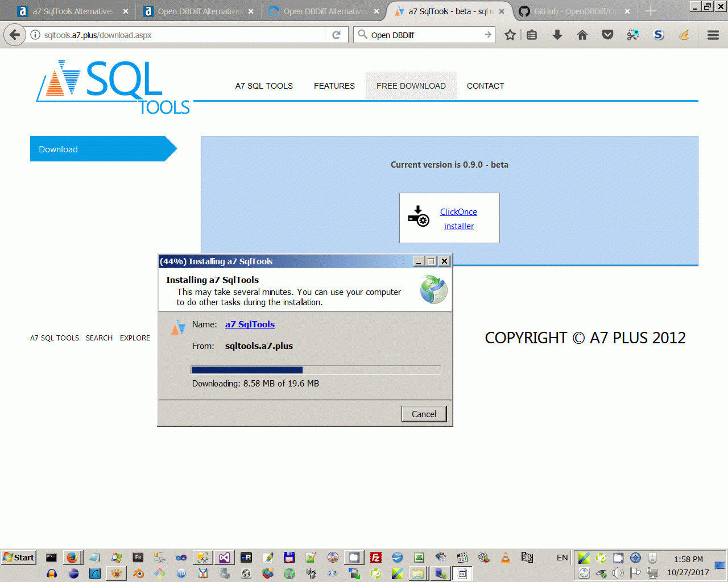This screenshot has height=582, width=728.
Task: Open Excel from the taskbar
Action: [x=419, y=558]
